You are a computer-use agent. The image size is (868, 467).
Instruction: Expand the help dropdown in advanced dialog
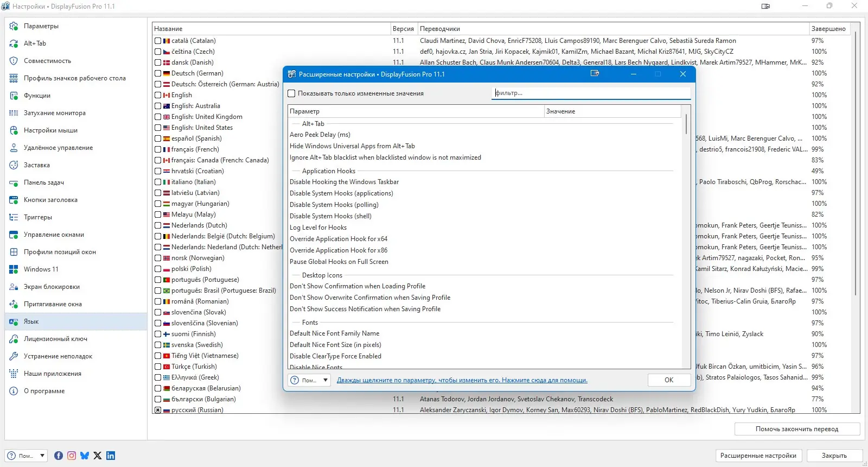(x=325, y=380)
